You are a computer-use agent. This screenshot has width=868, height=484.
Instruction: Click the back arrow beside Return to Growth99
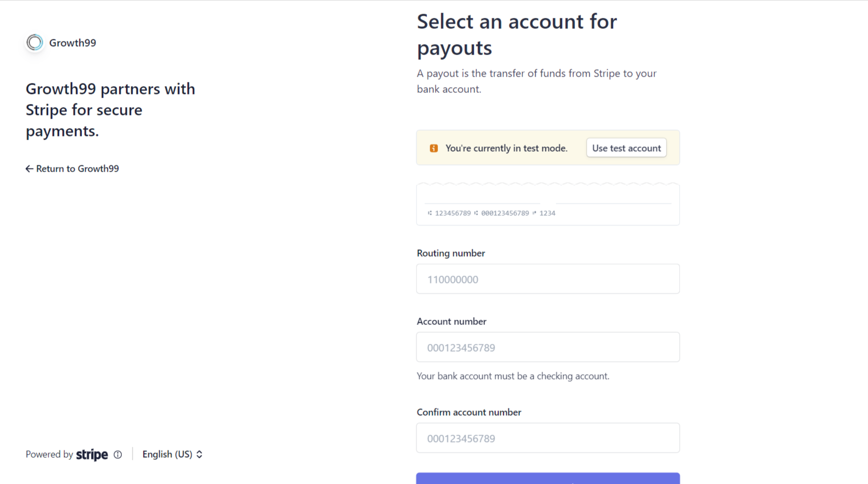[29, 169]
